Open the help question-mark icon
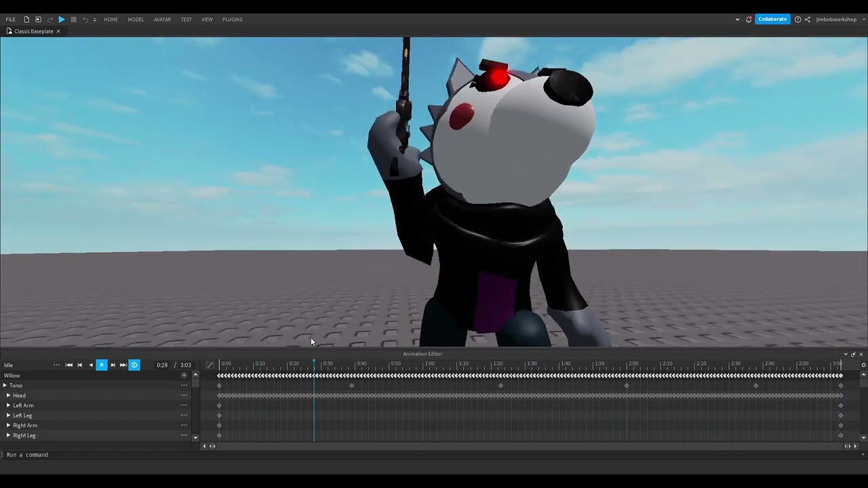The image size is (868, 488). (x=797, y=20)
